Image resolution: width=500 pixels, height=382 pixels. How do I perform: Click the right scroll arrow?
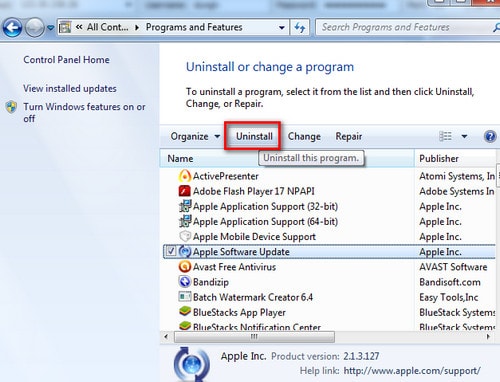pyautogui.click(x=488, y=337)
